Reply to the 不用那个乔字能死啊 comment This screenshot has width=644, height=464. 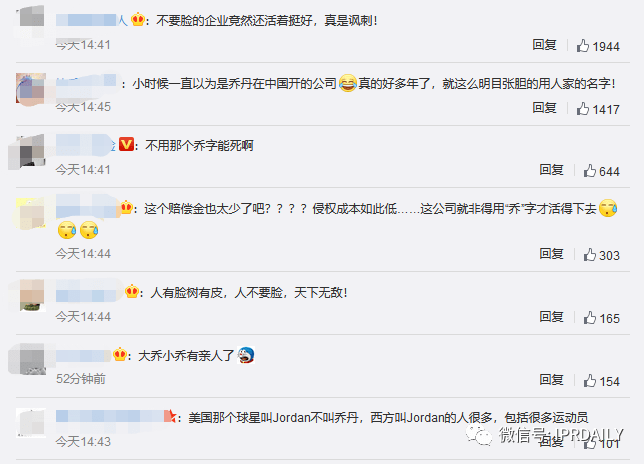pos(551,170)
